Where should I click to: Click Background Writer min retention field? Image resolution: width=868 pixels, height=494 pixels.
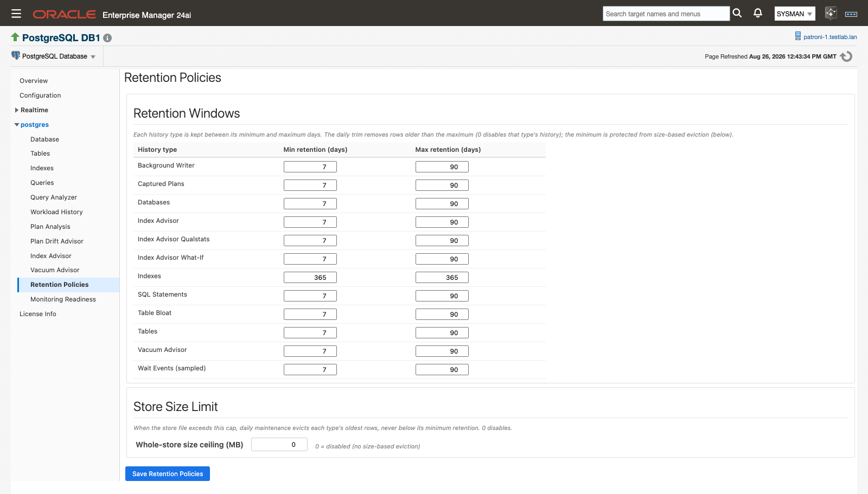click(x=310, y=167)
